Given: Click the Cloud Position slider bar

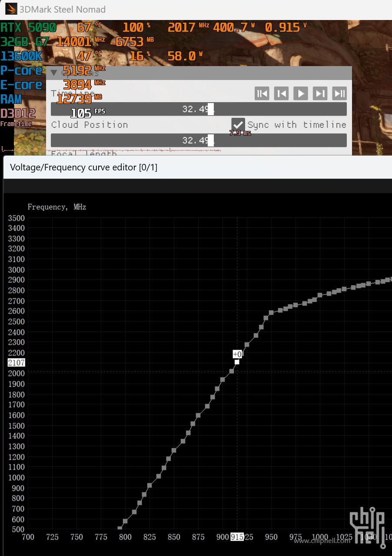Looking at the screenshot, I should click(x=199, y=140).
